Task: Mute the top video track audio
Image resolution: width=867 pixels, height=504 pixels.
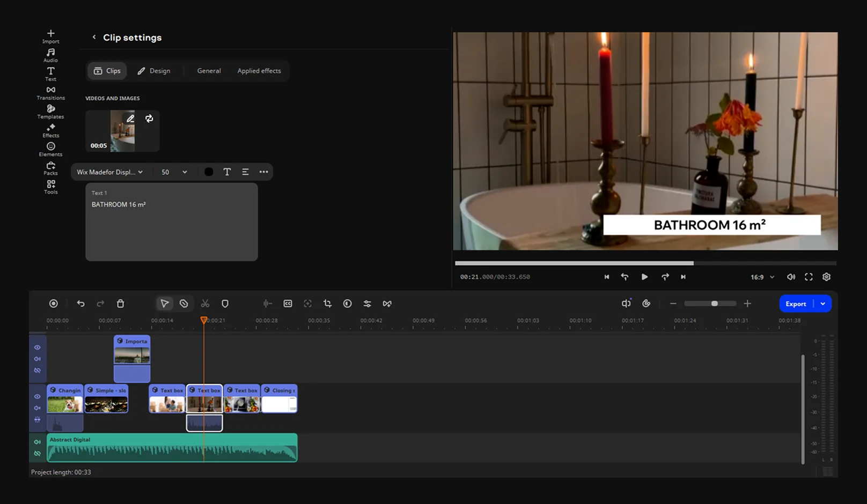Action: [38, 359]
